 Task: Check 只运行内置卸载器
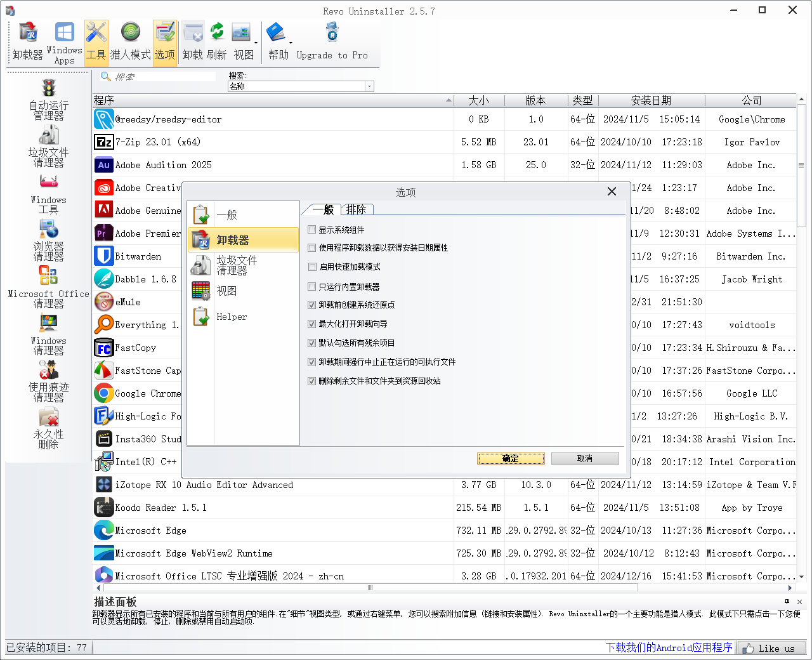pyautogui.click(x=312, y=287)
